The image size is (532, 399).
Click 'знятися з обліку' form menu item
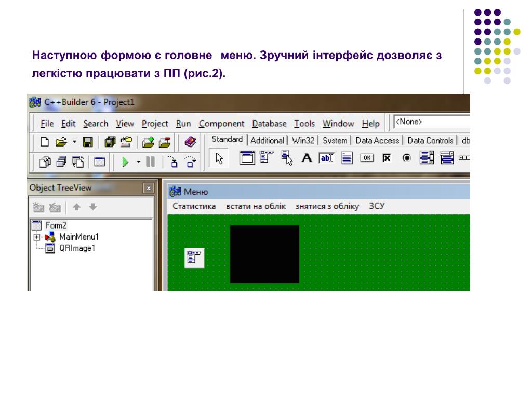[327, 206]
